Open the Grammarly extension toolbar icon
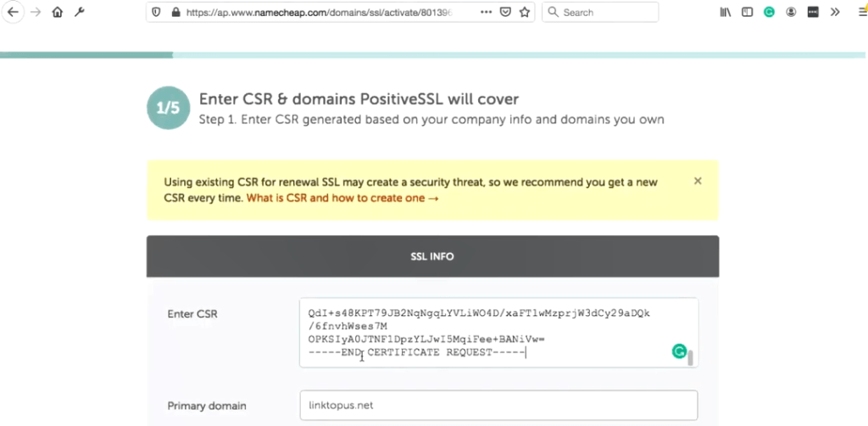868x426 pixels. click(769, 12)
